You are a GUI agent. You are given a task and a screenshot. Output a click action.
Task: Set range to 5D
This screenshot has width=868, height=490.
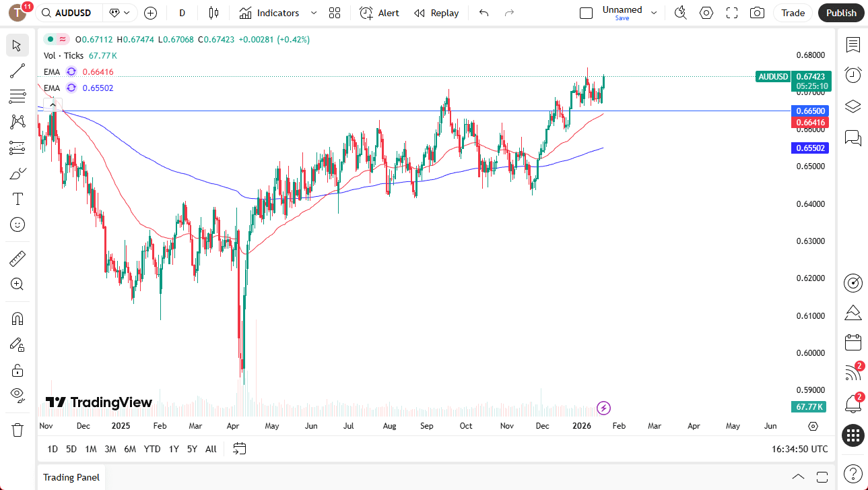(x=71, y=449)
